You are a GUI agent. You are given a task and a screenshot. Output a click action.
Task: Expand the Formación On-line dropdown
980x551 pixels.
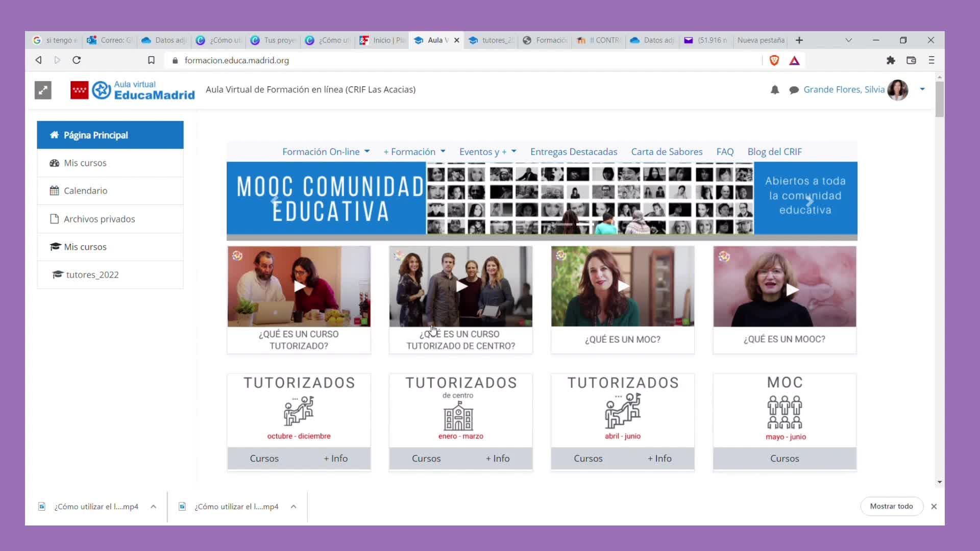(326, 152)
